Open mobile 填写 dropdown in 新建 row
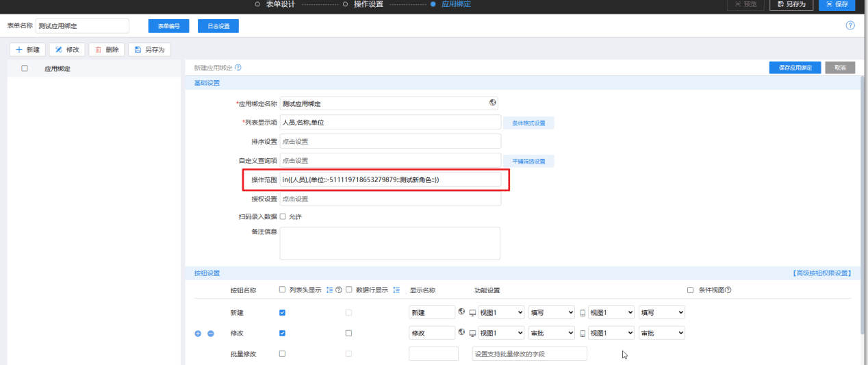868x365 pixels. (x=661, y=312)
